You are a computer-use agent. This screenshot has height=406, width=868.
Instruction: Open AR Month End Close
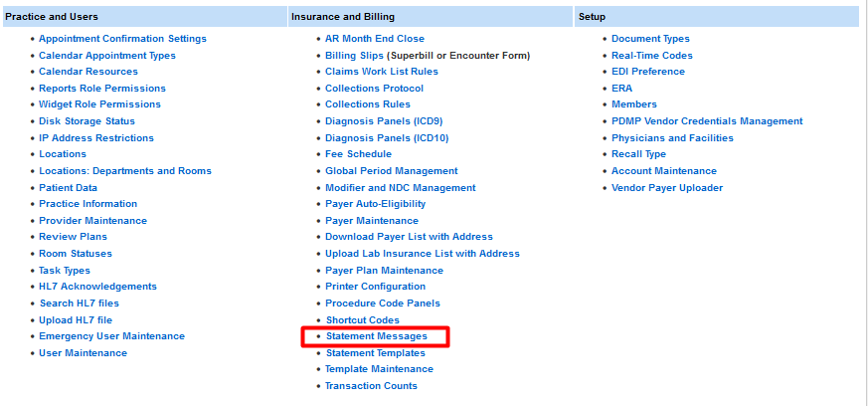pyautogui.click(x=375, y=39)
